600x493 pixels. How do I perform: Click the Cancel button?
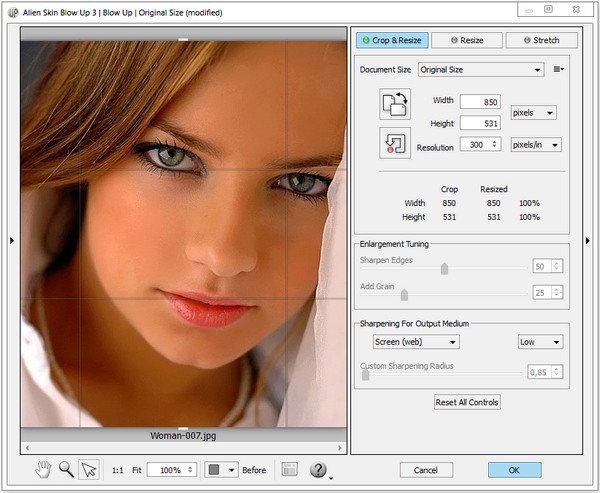426,469
